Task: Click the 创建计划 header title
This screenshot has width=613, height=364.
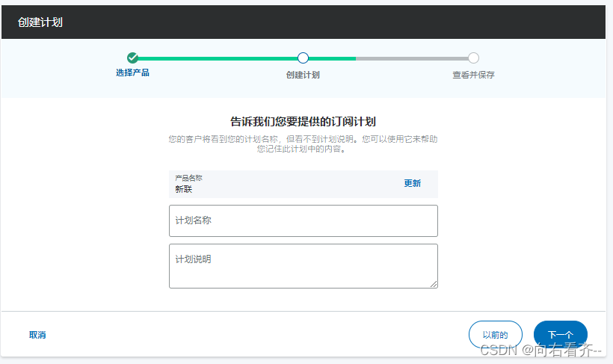Action: click(x=40, y=22)
